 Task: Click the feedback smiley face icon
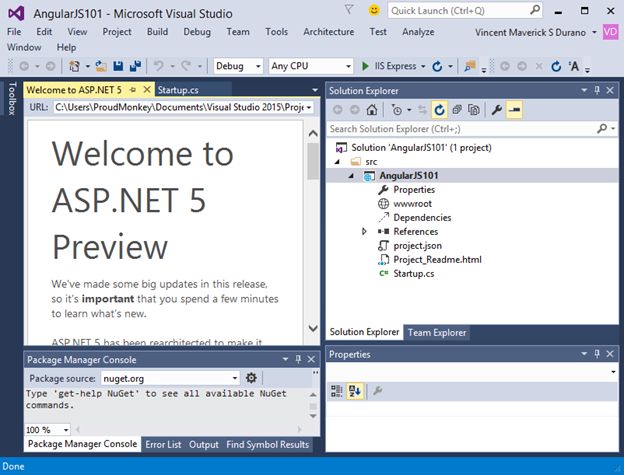(x=374, y=10)
